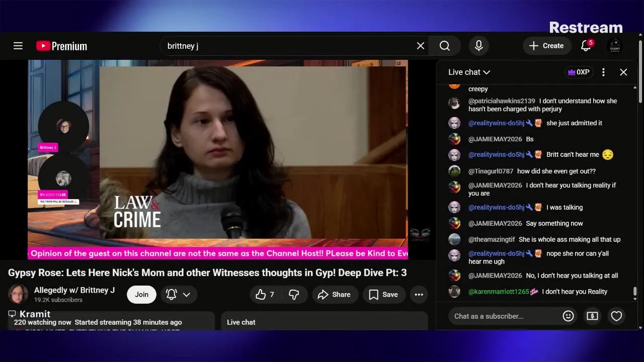Viewport: 644px width, 362px height.
Task: Expand notification bell preferences dropdown
Action: pos(179,295)
